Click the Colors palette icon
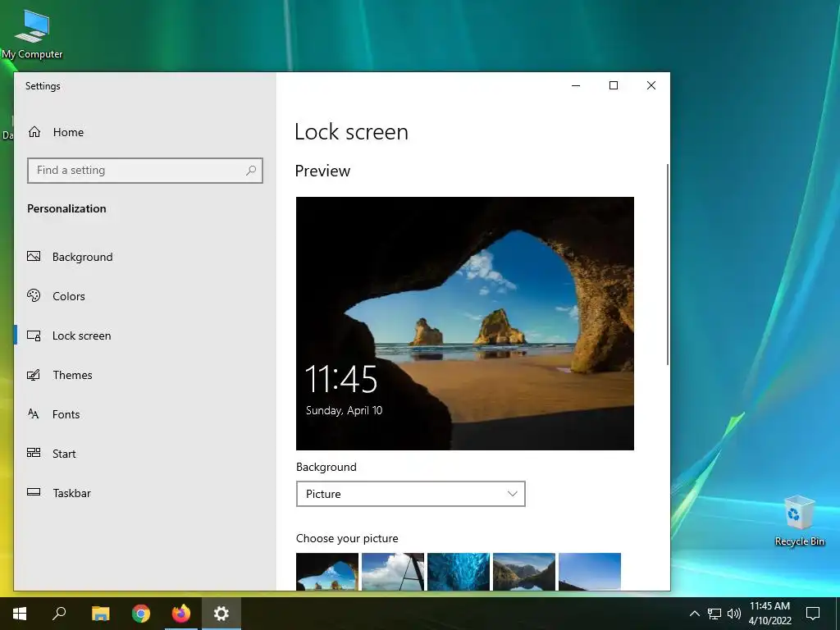Image resolution: width=840 pixels, height=630 pixels. [34, 295]
